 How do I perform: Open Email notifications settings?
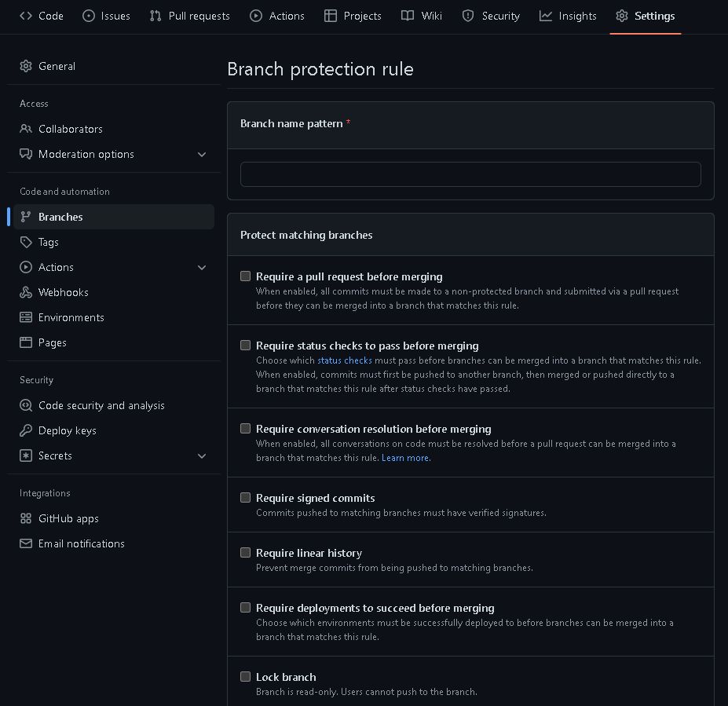[81, 543]
